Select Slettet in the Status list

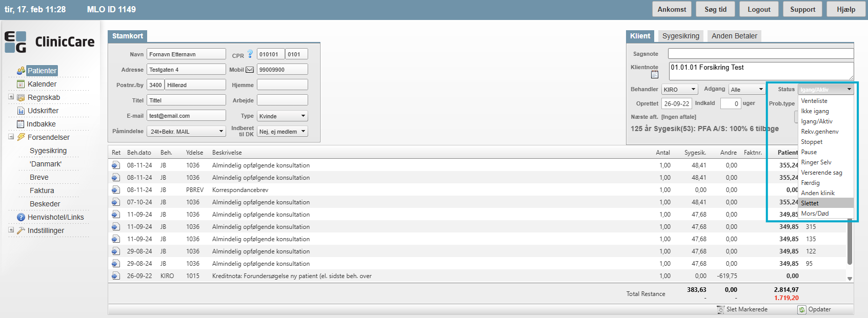[810, 203]
